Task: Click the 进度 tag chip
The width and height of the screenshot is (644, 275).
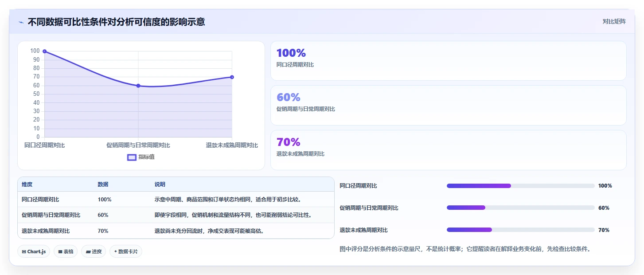Action: pyautogui.click(x=94, y=251)
